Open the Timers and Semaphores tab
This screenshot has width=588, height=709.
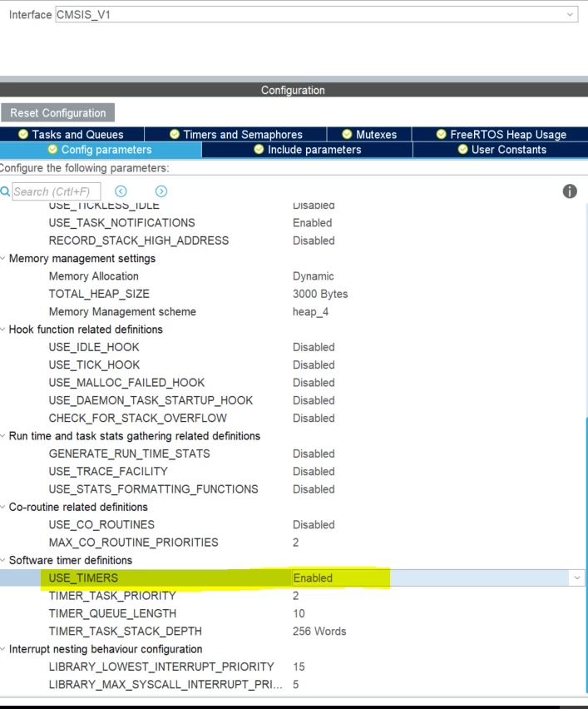[235, 134]
